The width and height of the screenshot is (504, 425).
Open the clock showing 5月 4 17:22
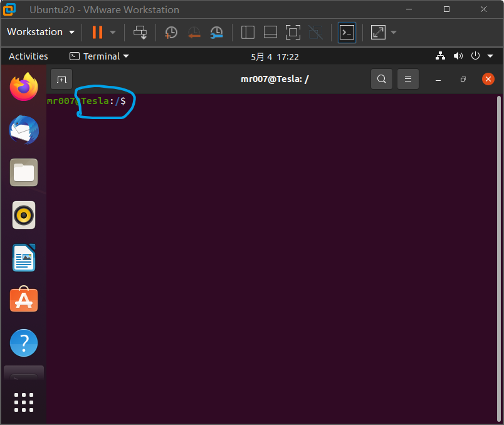pyautogui.click(x=275, y=57)
